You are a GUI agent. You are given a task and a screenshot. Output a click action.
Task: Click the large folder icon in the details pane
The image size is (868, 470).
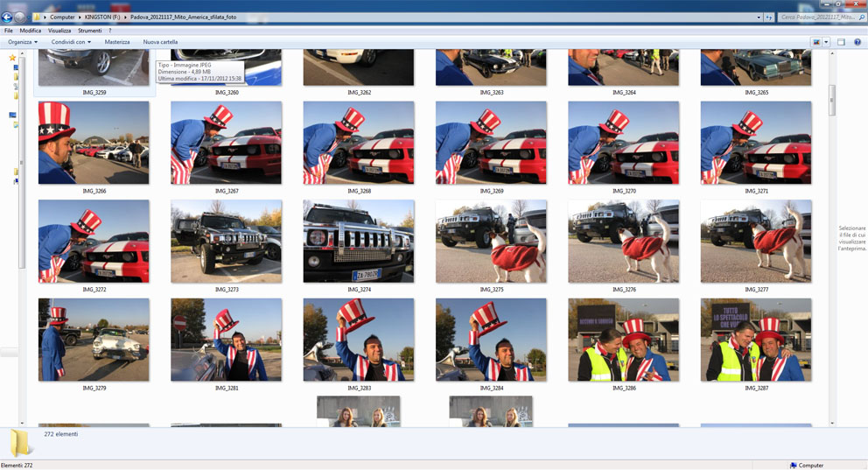click(20, 442)
